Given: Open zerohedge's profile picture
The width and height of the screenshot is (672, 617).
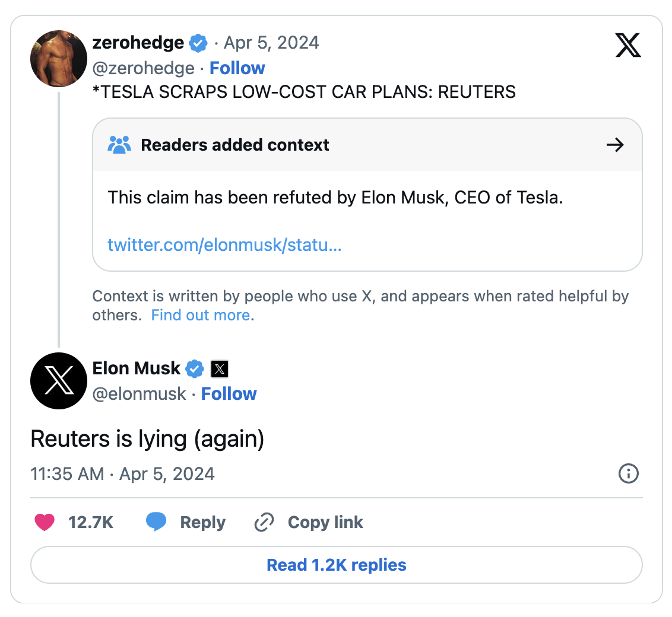Looking at the screenshot, I should pyautogui.click(x=59, y=59).
